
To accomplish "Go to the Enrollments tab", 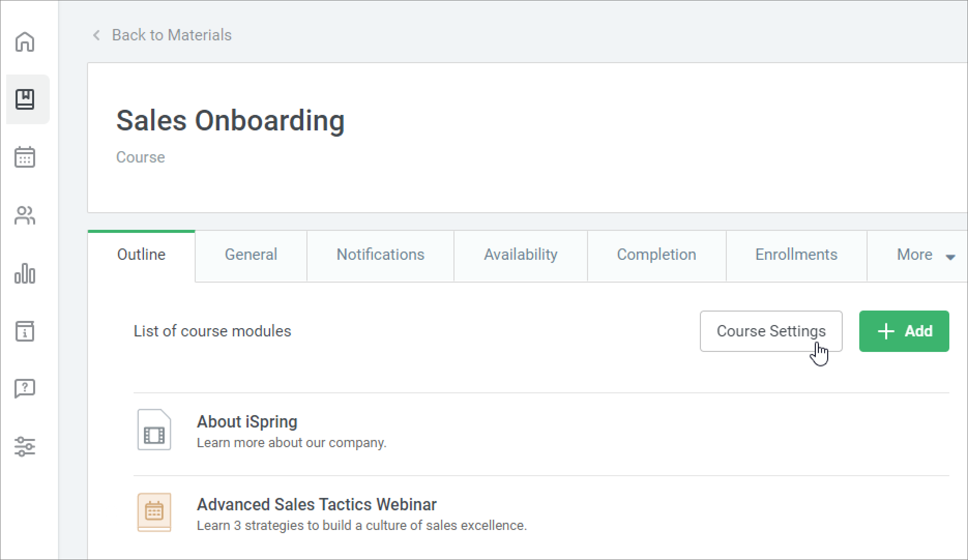I will pos(796,255).
